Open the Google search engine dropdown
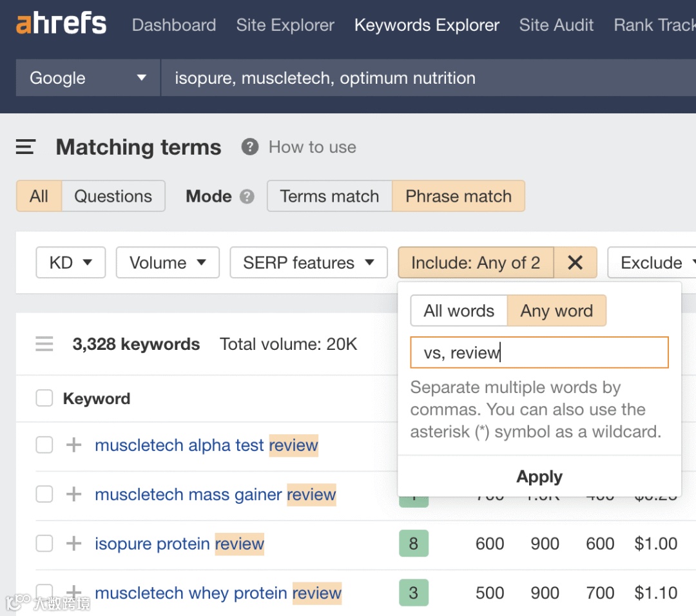Viewport: 696px width, 616px height. point(87,77)
